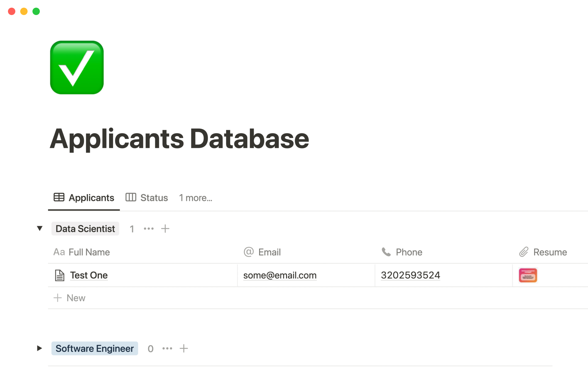Screen dimensions: 588x368
Task: Select the Applicants table view tab
Action: [84, 198]
